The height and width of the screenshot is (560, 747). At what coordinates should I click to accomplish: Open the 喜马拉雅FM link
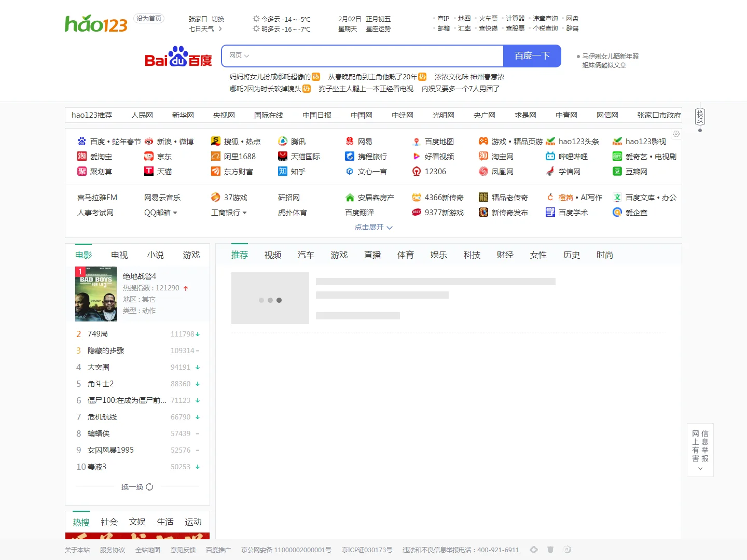97,198
